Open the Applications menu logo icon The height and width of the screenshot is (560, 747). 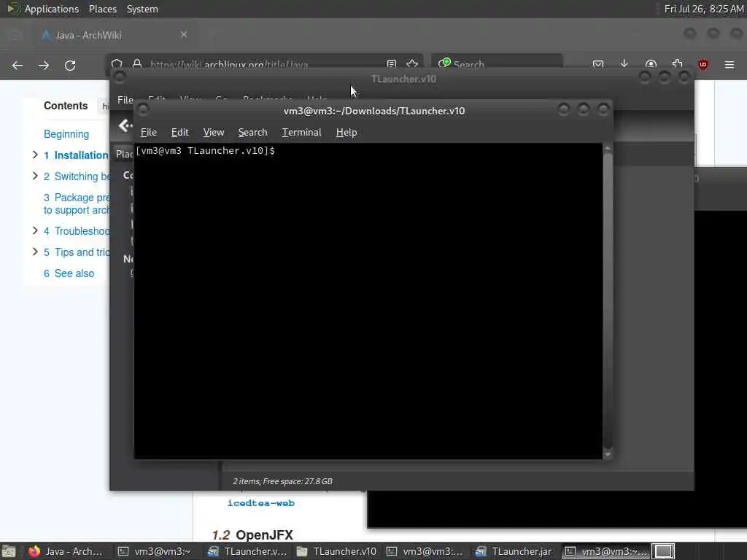pyautogui.click(x=13, y=9)
